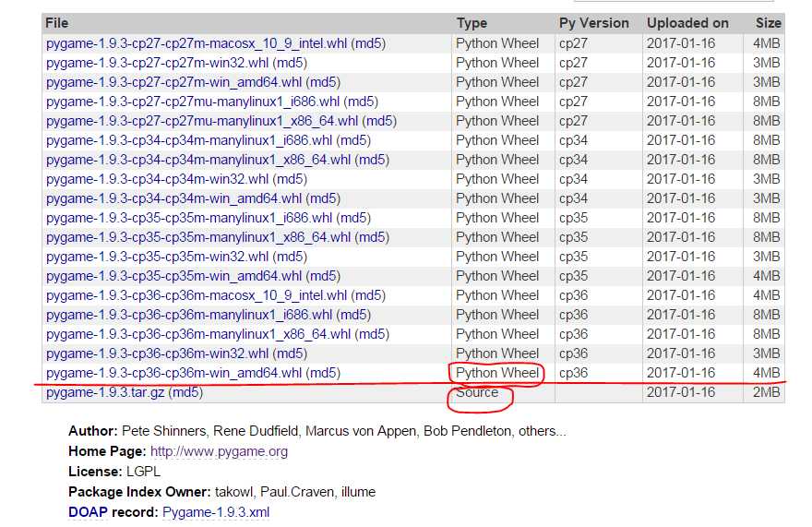The image size is (812, 527).
Task: Click md5 link for cp36-cp36m-win_amd64 wheel
Action: [323, 373]
